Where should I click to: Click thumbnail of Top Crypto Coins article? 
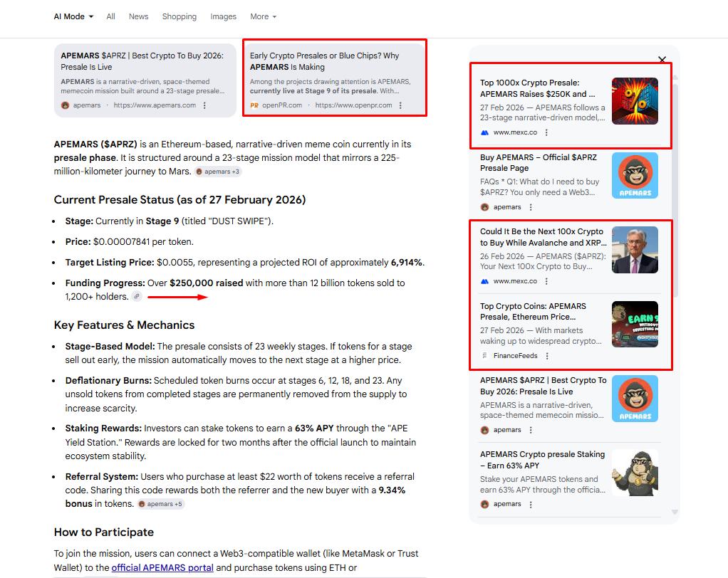(635, 325)
